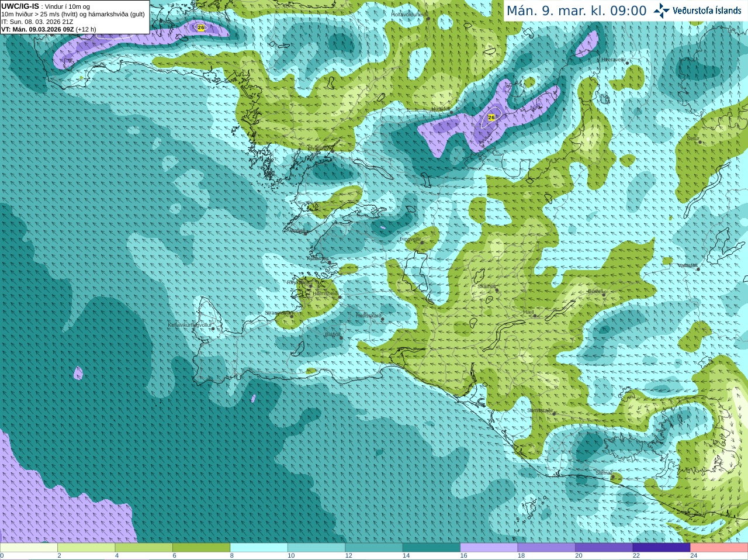
Task: Click the 12–14 m/s teal legend swatch
Action: tap(374, 548)
